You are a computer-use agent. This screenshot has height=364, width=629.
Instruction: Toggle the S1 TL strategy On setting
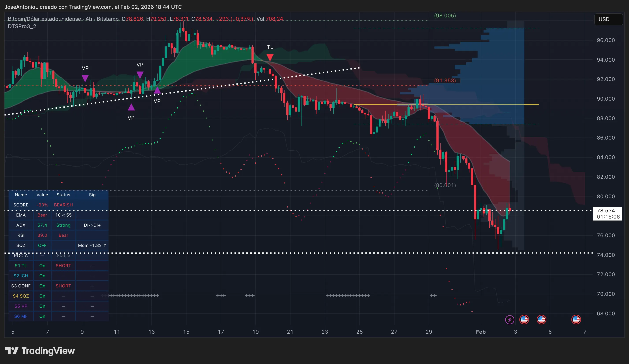tap(42, 266)
